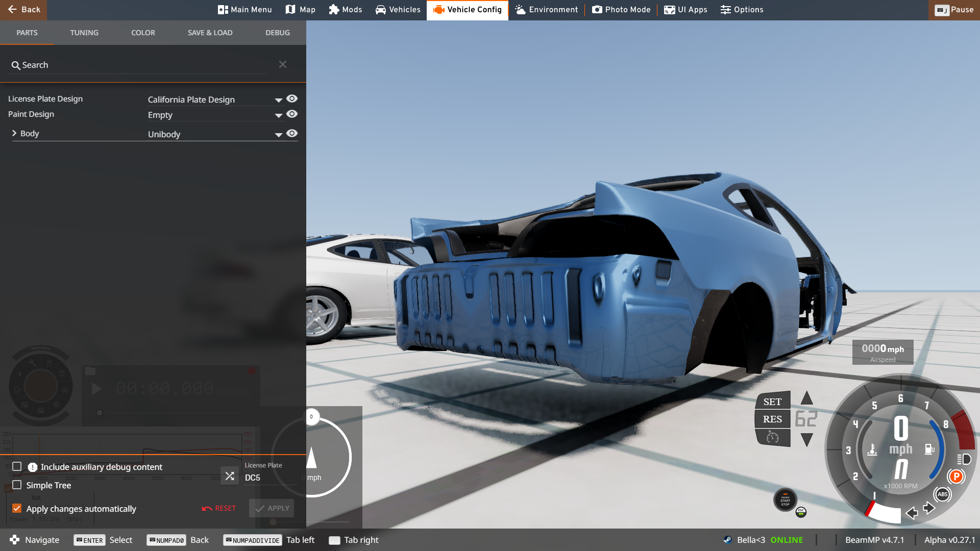This screenshot has height=551, width=980.
Task: Open the Environment settings
Action: 547,10
